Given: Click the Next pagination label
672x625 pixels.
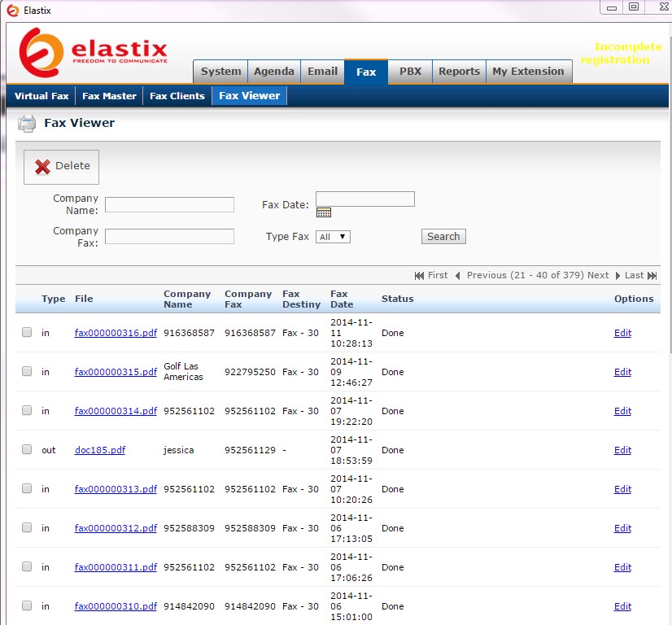Looking at the screenshot, I should pyautogui.click(x=598, y=275).
